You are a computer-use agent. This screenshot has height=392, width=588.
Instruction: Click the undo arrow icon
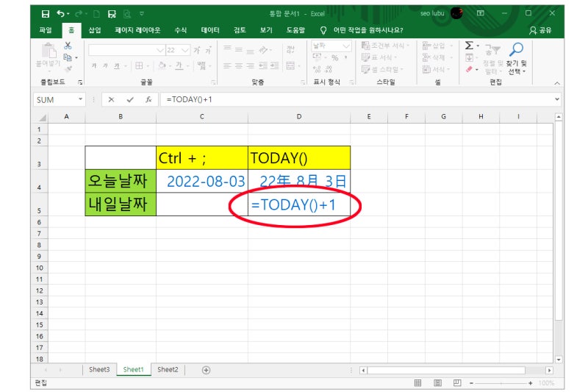[x=61, y=13]
